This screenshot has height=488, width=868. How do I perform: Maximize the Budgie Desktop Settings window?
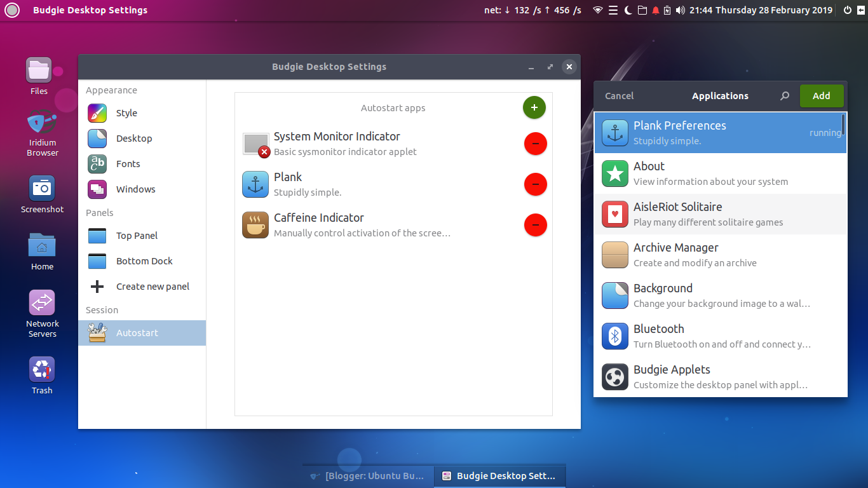coord(550,67)
